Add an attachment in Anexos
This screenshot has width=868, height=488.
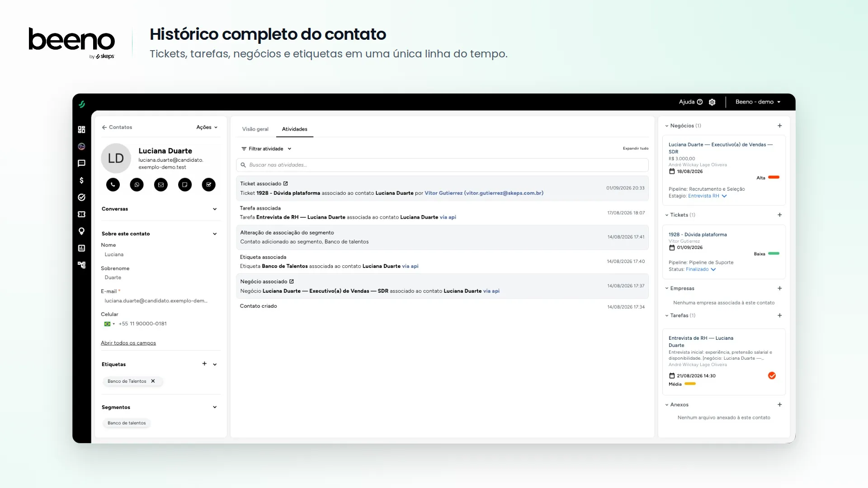[x=780, y=404]
